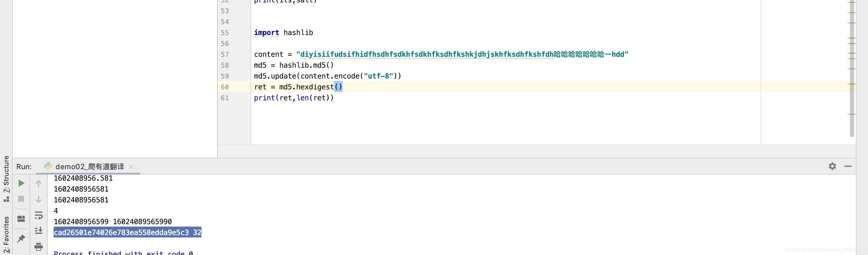
Task: Click hashlib.md5() on line 58
Action: pyautogui.click(x=307, y=65)
